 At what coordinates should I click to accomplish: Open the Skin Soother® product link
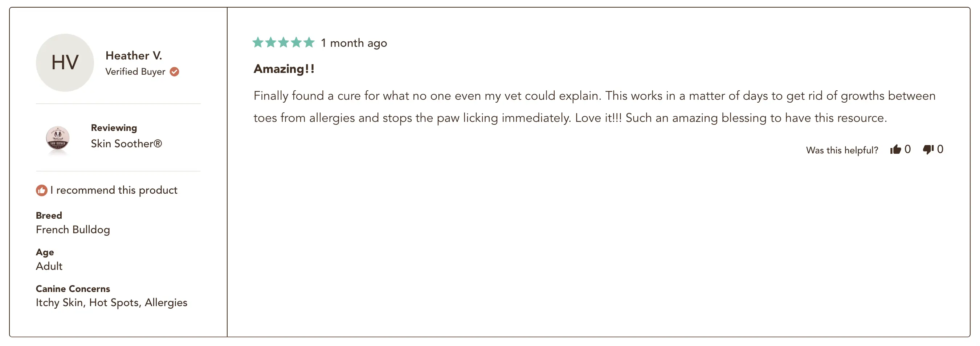(x=126, y=144)
